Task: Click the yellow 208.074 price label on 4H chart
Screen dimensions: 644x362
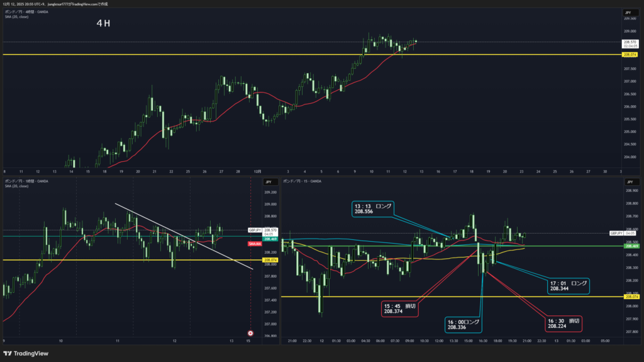Action: click(x=631, y=55)
